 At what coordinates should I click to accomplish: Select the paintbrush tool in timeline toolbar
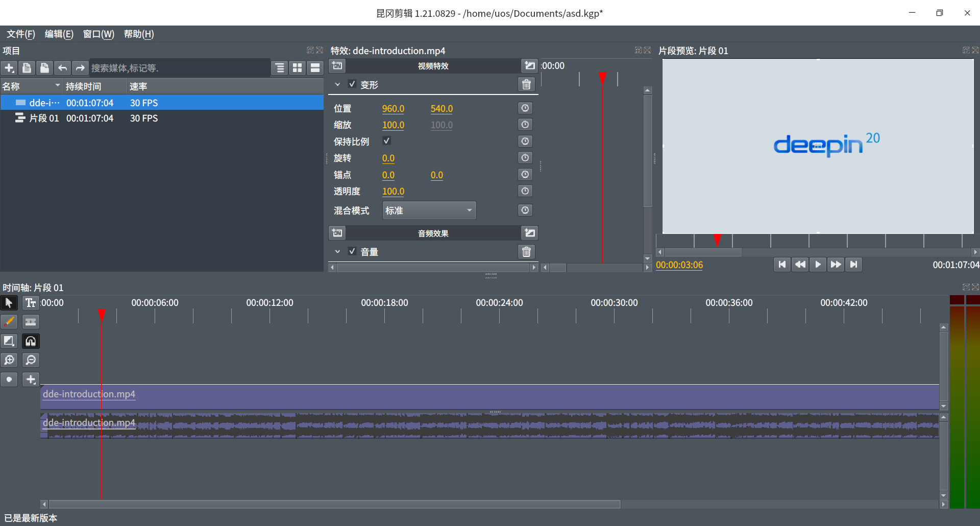pos(9,322)
